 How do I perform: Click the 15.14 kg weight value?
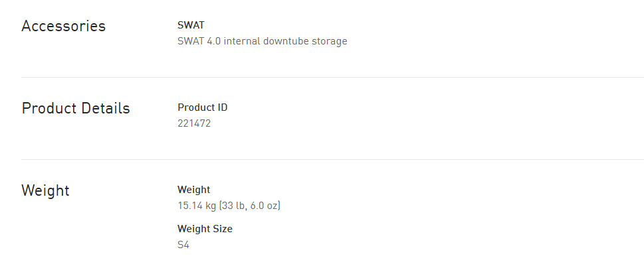197,206
